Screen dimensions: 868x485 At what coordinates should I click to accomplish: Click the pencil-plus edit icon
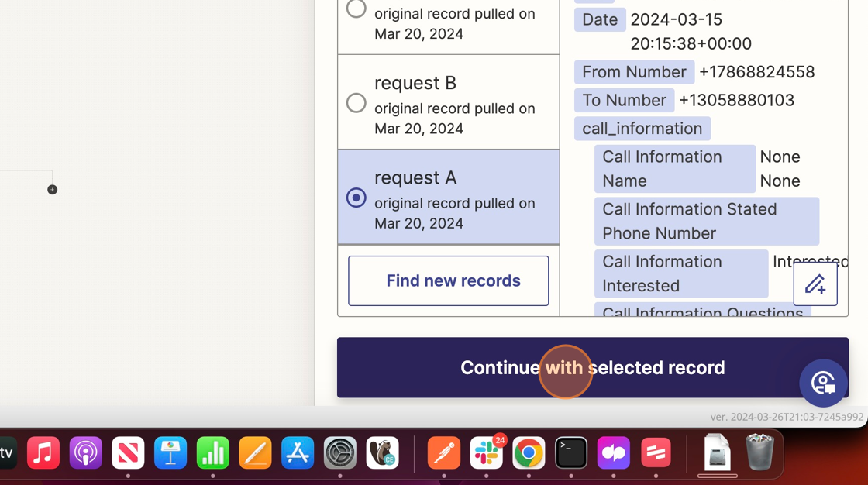pyautogui.click(x=815, y=284)
